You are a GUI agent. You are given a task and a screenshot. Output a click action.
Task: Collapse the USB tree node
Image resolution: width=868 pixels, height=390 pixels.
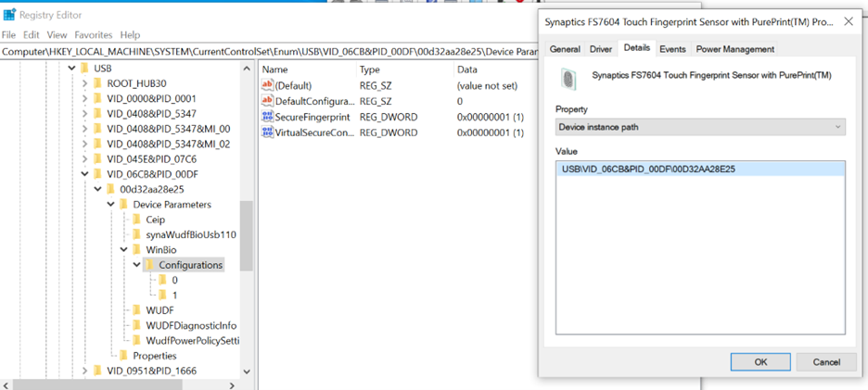coord(70,69)
